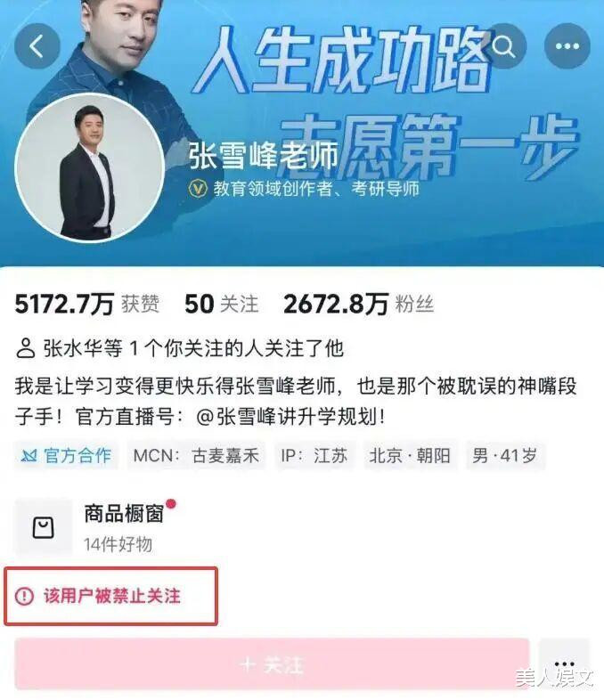This screenshot has height=700, width=604.
Task: Tap the yellow V verification badge
Action: click(x=198, y=189)
